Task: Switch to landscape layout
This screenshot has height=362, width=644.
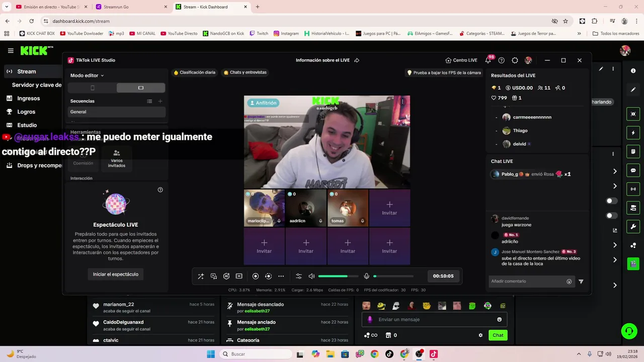Action: pos(141,88)
